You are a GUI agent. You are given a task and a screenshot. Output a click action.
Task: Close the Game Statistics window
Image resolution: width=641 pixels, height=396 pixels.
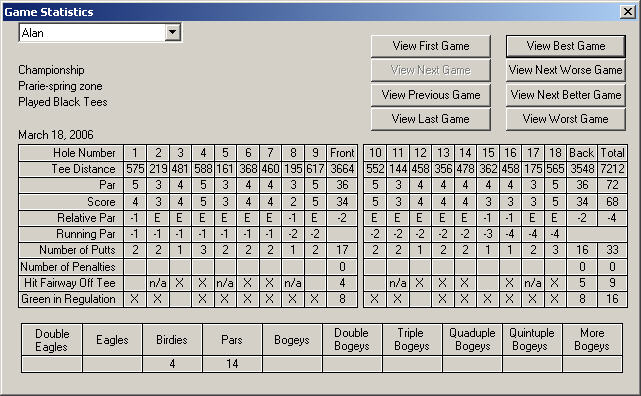click(x=628, y=11)
